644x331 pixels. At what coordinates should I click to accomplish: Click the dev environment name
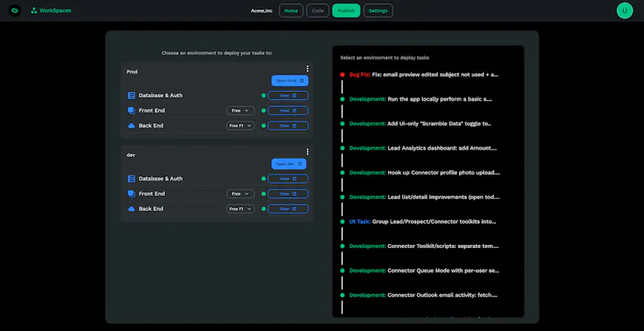[x=130, y=155]
